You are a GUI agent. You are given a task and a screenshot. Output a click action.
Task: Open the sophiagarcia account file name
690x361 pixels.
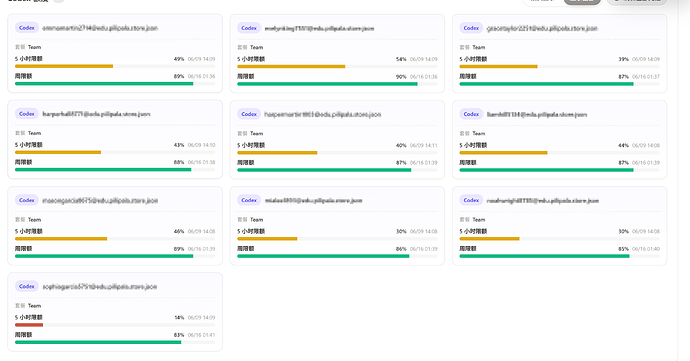[99, 286]
